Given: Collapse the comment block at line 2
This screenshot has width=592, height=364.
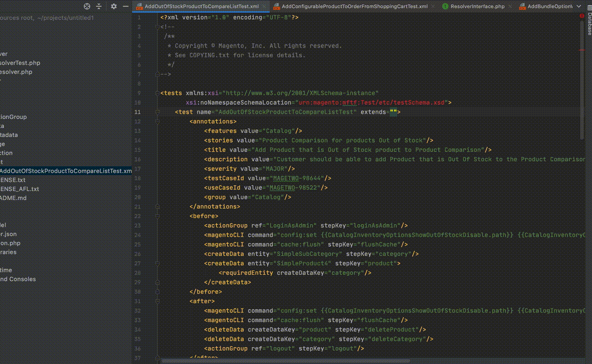Looking at the screenshot, I should [x=158, y=27].
